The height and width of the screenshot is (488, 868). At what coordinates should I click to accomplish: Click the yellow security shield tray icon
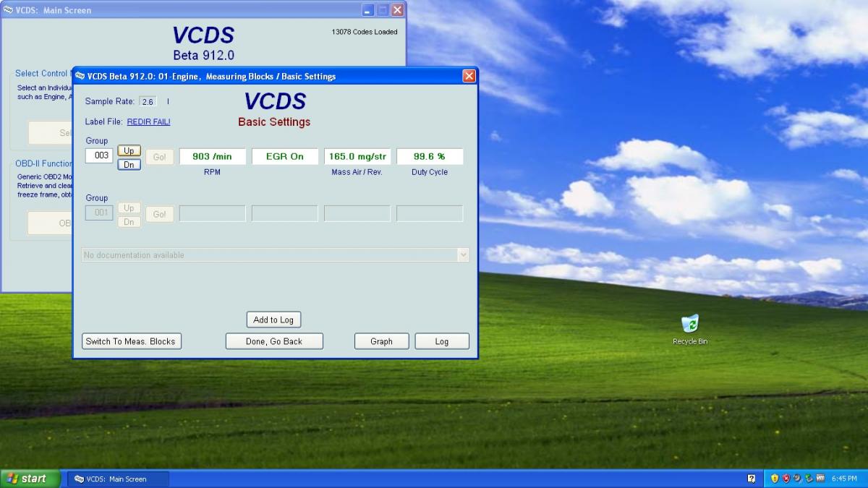click(774, 479)
